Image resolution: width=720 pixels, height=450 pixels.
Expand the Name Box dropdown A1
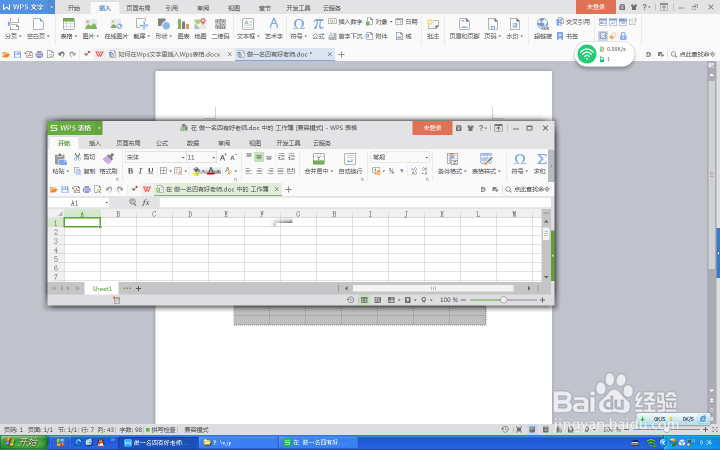click(107, 202)
